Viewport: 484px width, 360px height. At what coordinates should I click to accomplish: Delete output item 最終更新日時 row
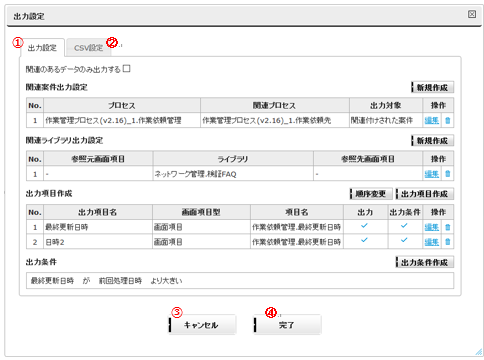pyautogui.click(x=447, y=227)
